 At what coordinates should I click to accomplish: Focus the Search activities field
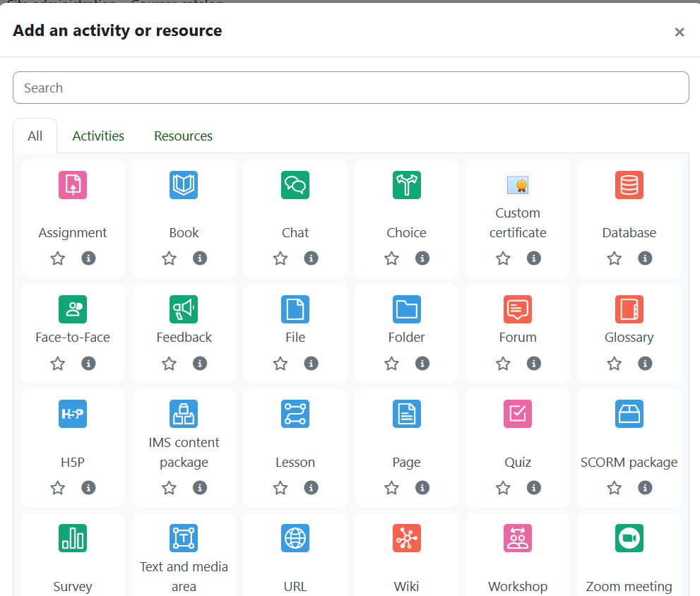coord(350,88)
